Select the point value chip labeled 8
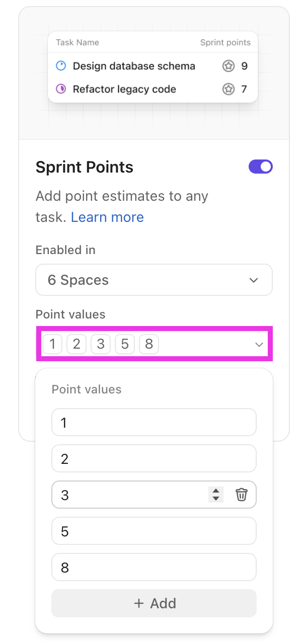Image resolution: width=304 pixels, height=644 pixels. [149, 344]
